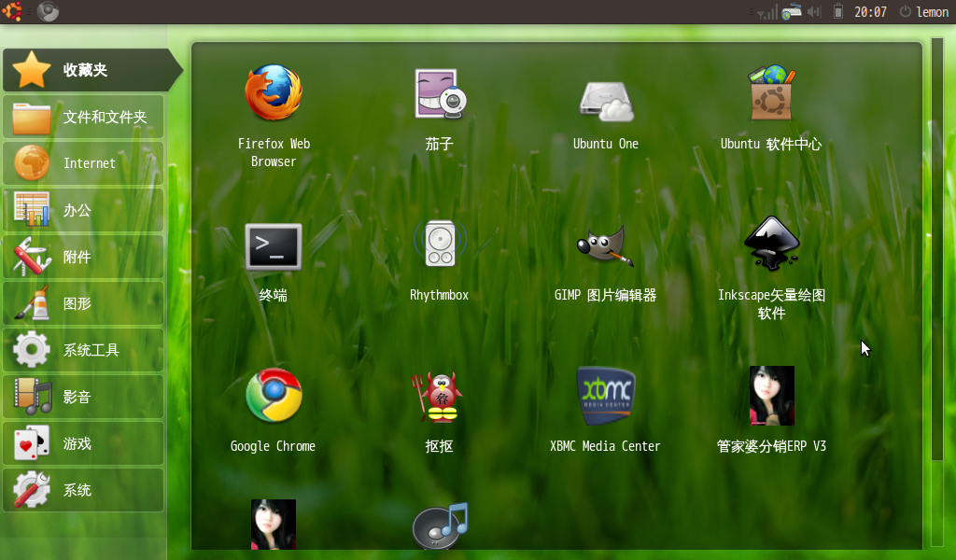Open the 茄子 (Cheese) webcam app
Image resolution: width=956 pixels, height=560 pixels.
click(440, 93)
